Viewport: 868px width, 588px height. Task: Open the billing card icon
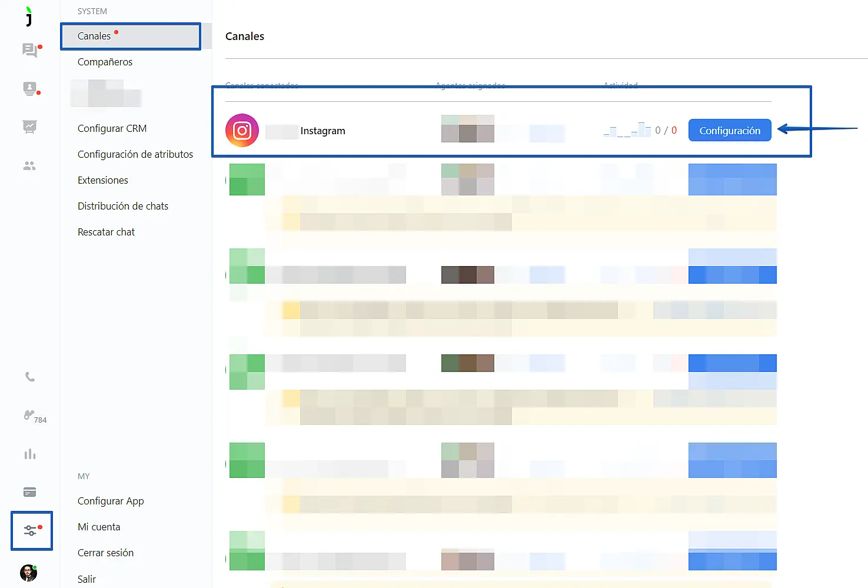[30, 492]
